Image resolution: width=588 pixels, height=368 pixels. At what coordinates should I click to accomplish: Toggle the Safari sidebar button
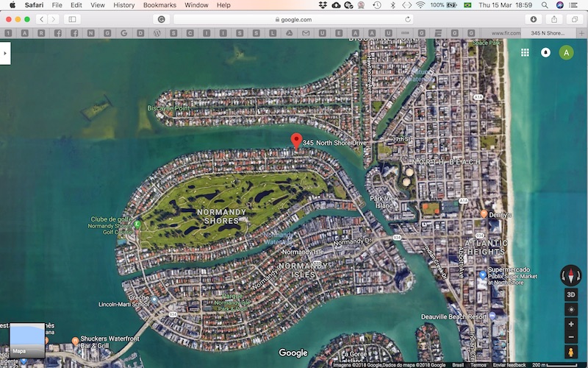73,19
